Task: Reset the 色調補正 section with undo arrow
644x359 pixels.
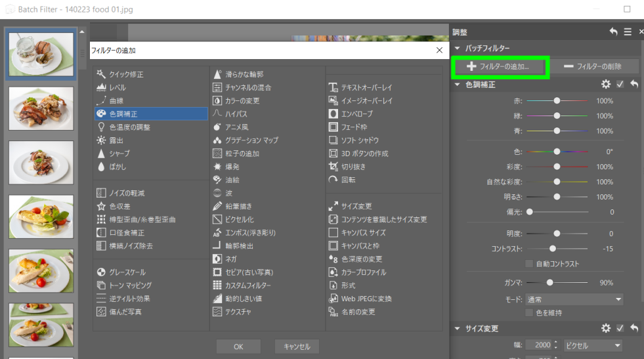Action: coord(634,84)
